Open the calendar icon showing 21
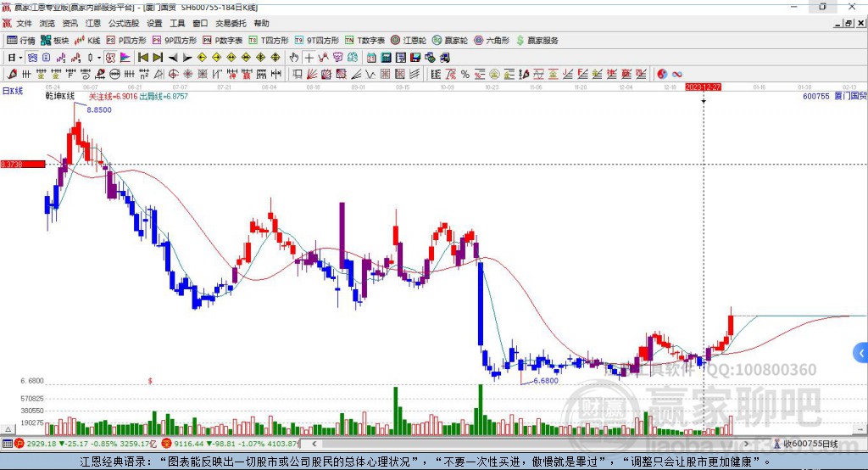This screenshot has width=868, height=470. pos(371,58)
